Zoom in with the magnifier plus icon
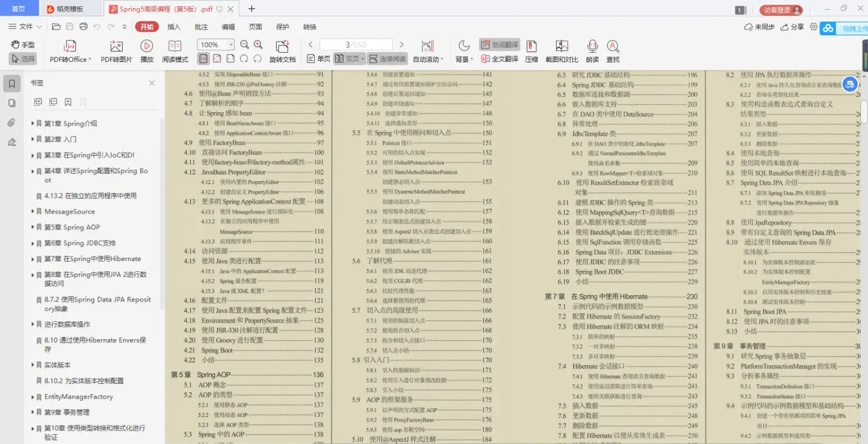Image resolution: width=868 pixels, height=444 pixels. [258, 45]
